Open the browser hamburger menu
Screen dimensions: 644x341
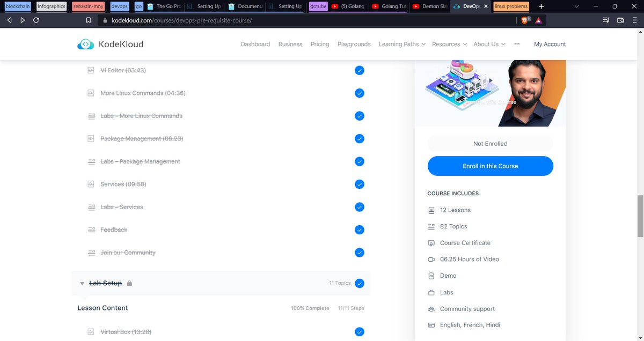634,20
